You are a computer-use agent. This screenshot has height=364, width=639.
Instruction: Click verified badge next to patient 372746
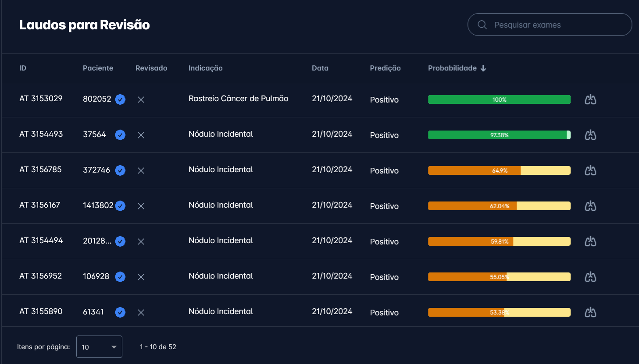(x=120, y=170)
